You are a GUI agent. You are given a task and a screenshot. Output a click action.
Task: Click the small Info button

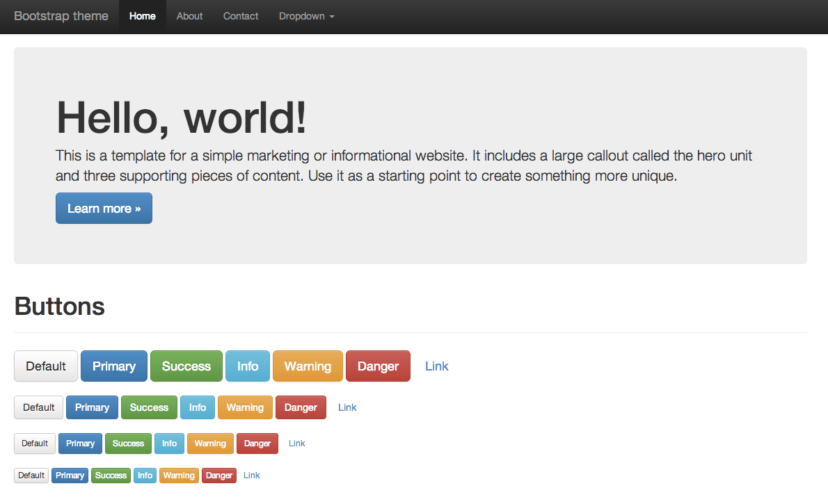point(169,443)
